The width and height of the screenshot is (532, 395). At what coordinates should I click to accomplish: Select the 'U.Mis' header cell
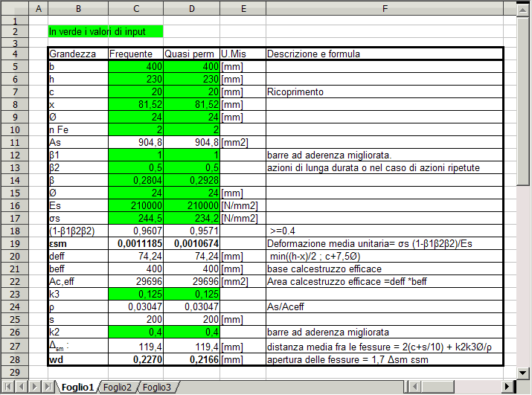click(x=243, y=54)
